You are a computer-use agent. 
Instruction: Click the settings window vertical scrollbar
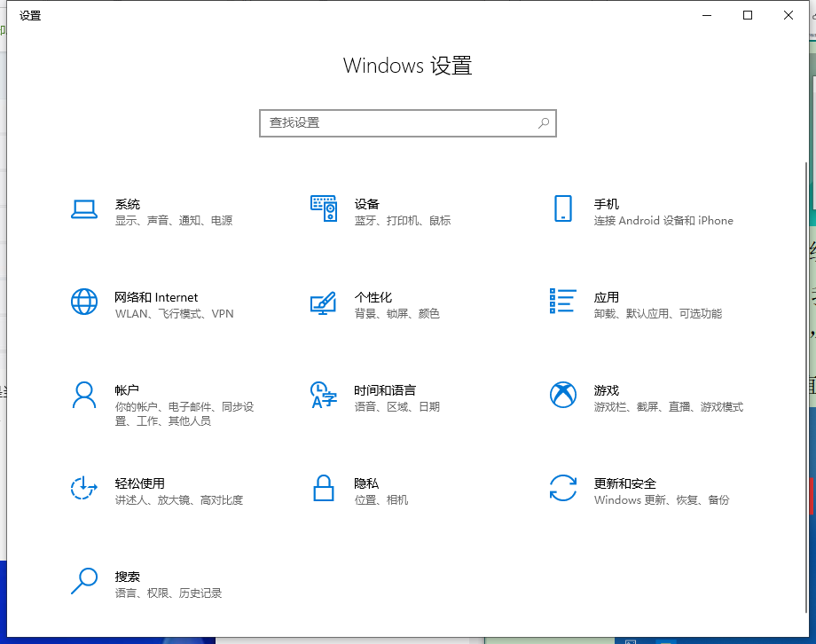tap(806, 388)
